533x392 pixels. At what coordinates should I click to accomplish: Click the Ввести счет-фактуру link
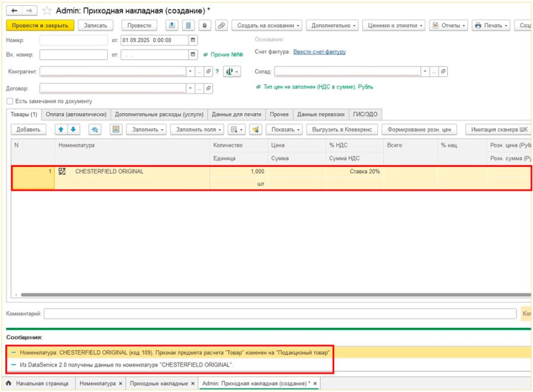(x=320, y=52)
